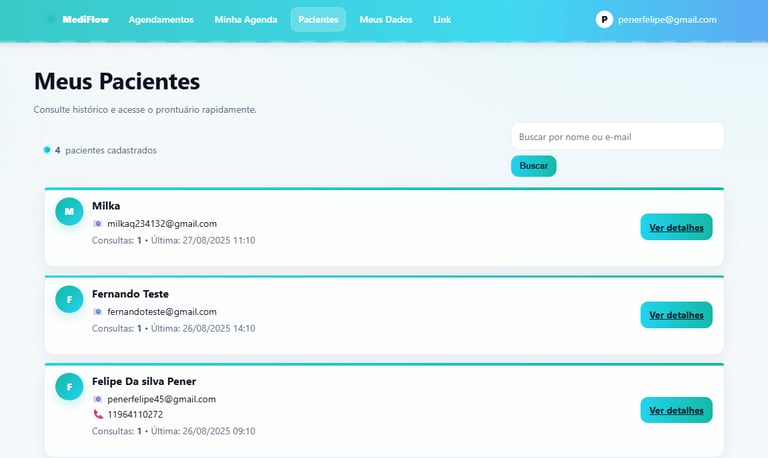The width and height of the screenshot is (768, 458).
Task: Click Felipe Da silva Pener's avatar circle
Action: coord(69,387)
